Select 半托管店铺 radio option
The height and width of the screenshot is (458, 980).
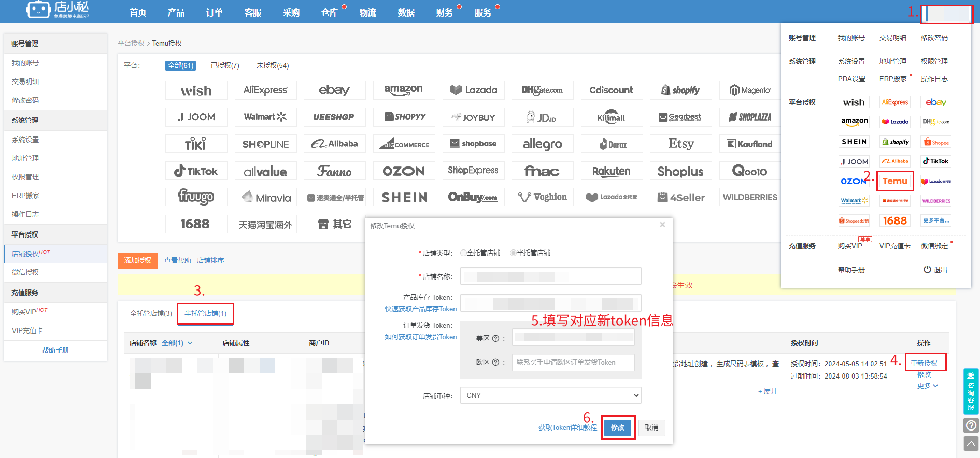(513, 253)
